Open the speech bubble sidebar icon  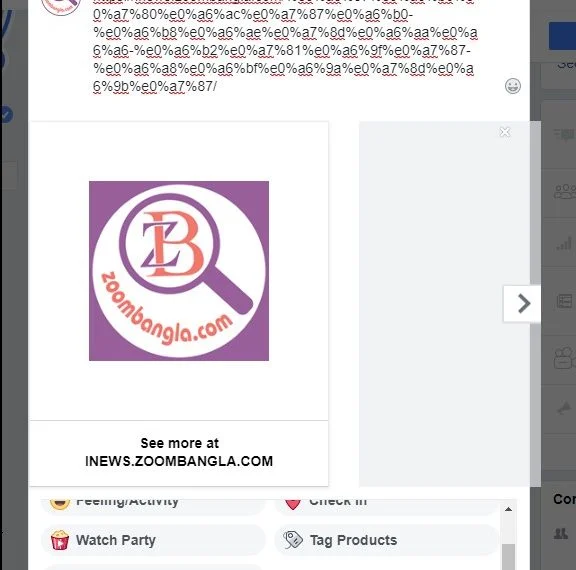point(565,134)
